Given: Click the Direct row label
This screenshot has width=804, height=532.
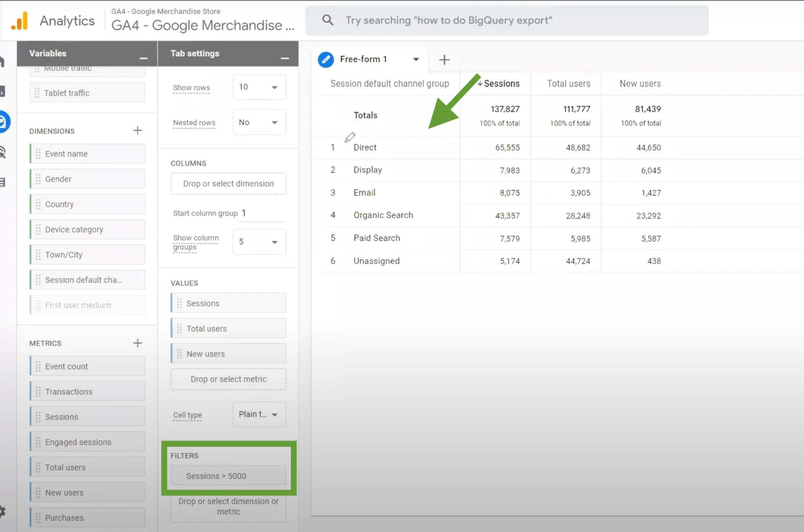Looking at the screenshot, I should (x=365, y=147).
